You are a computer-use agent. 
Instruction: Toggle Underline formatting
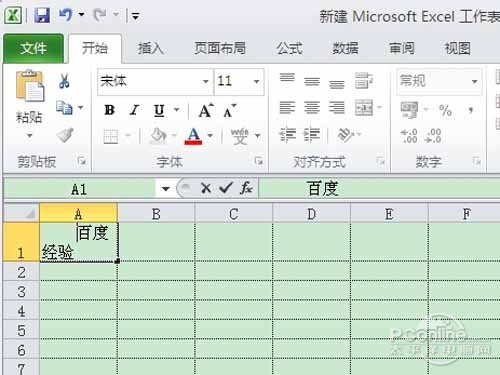[159, 110]
